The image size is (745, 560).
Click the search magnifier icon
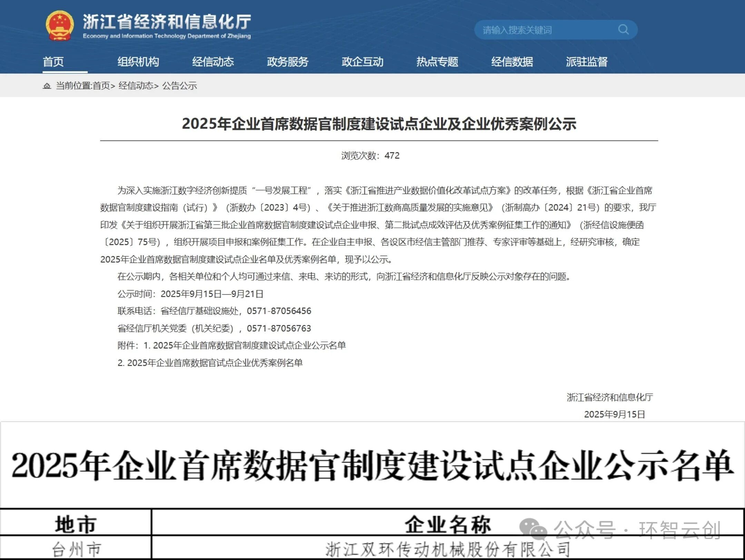[x=623, y=30]
